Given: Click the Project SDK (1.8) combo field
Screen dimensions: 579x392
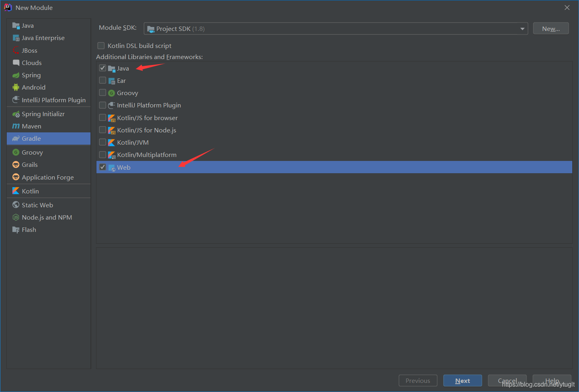Looking at the screenshot, I should (336, 29).
